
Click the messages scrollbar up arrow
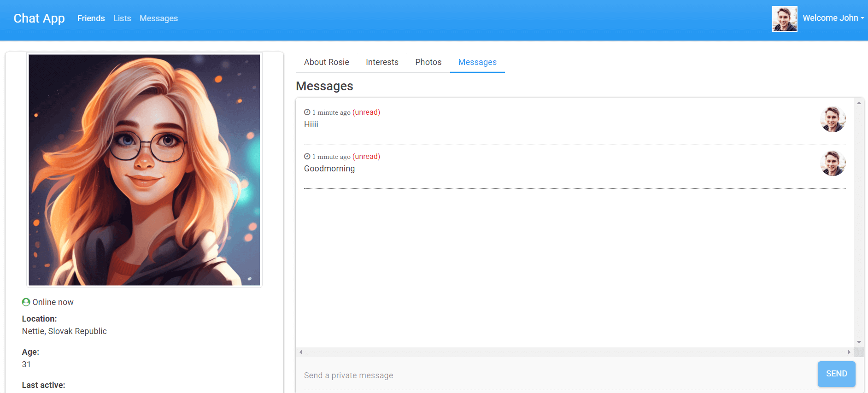(x=859, y=103)
